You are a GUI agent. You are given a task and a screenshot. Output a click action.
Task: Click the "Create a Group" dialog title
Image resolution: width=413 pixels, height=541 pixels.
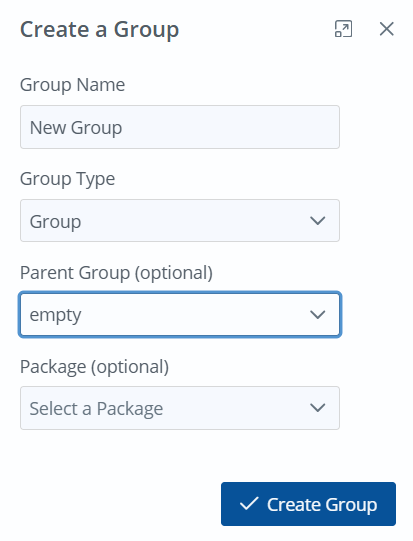pyautogui.click(x=99, y=30)
